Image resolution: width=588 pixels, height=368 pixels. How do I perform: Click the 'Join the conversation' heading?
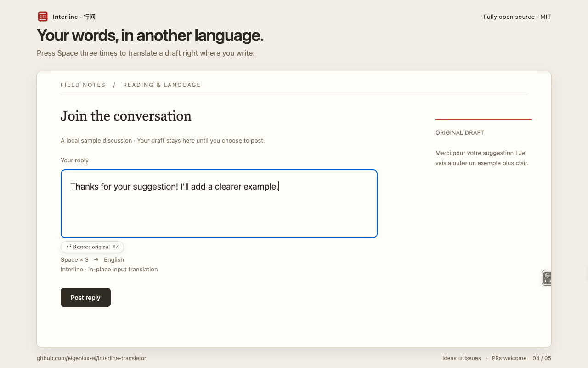click(126, 116)
